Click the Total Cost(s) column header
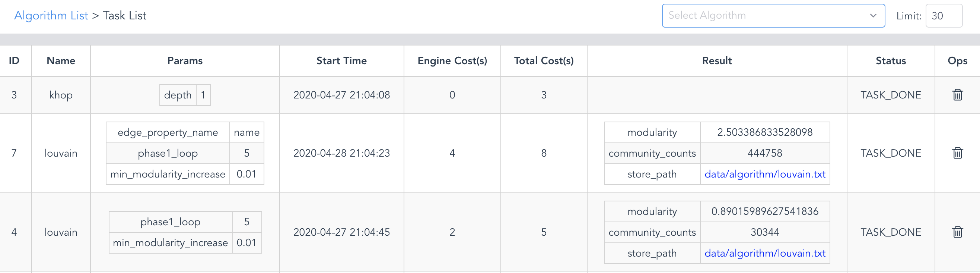Viewport: 980px width, 273px height. 544,61
